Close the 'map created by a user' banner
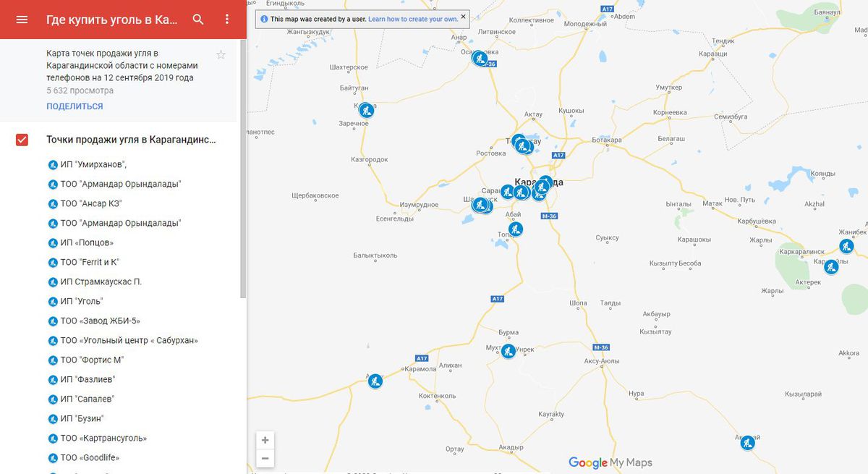Image resolution: width=868 pixels, height=474 pixels. pos(464,17)
